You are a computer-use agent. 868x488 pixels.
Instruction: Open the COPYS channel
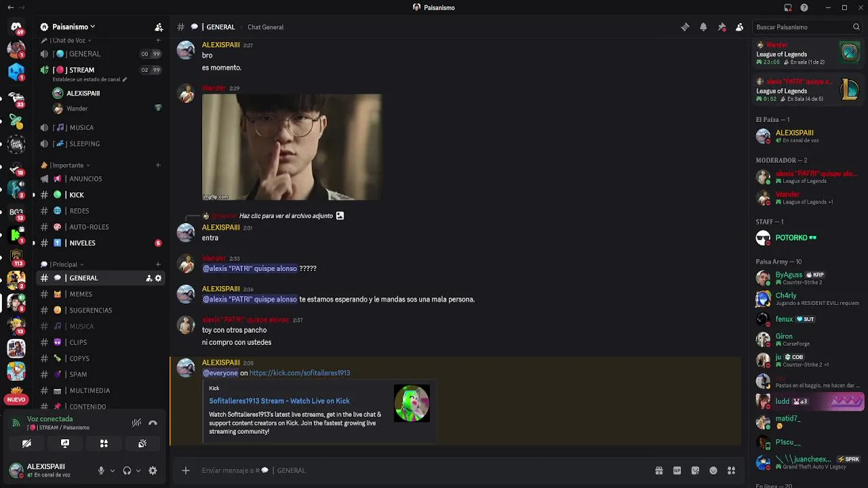[x=100, y=359]
